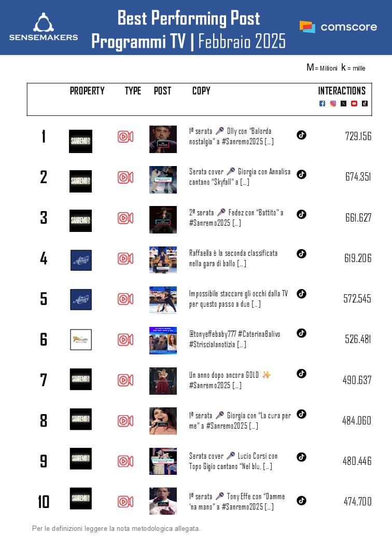Image resolution: width=392 pixels, height=549 pixels.
Task: Click the Striscia la notizia logo in rank 6
Action: 81,339
